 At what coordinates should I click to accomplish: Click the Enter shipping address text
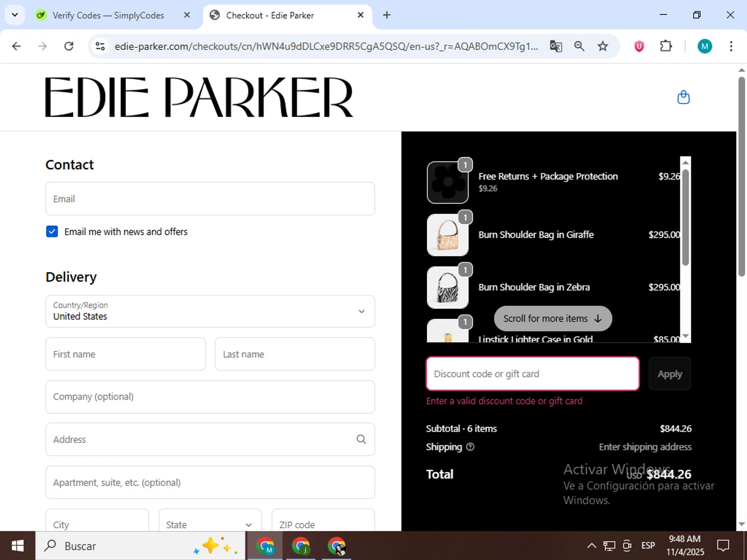[x=645, y=447]
